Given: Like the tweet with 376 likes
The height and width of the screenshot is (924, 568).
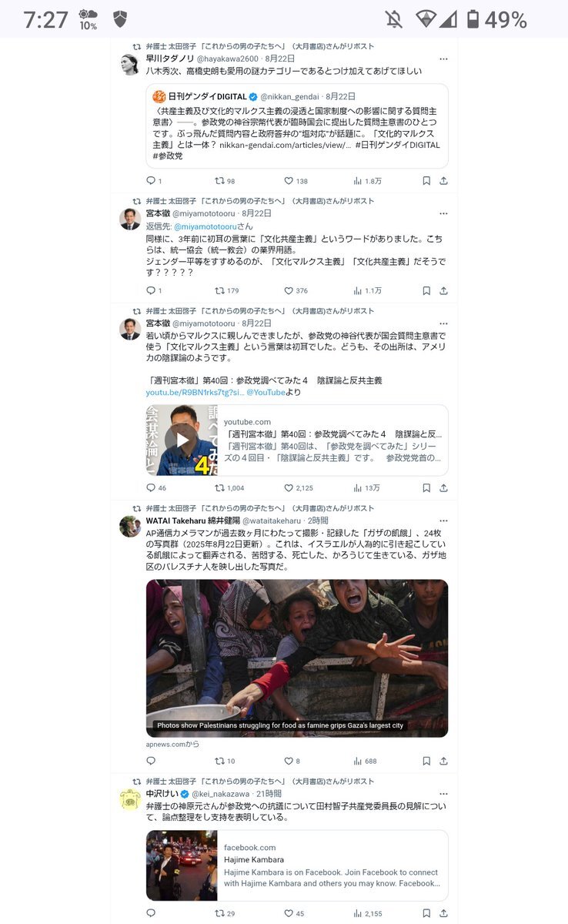Looking at the screenshot, I should (296, 291).
